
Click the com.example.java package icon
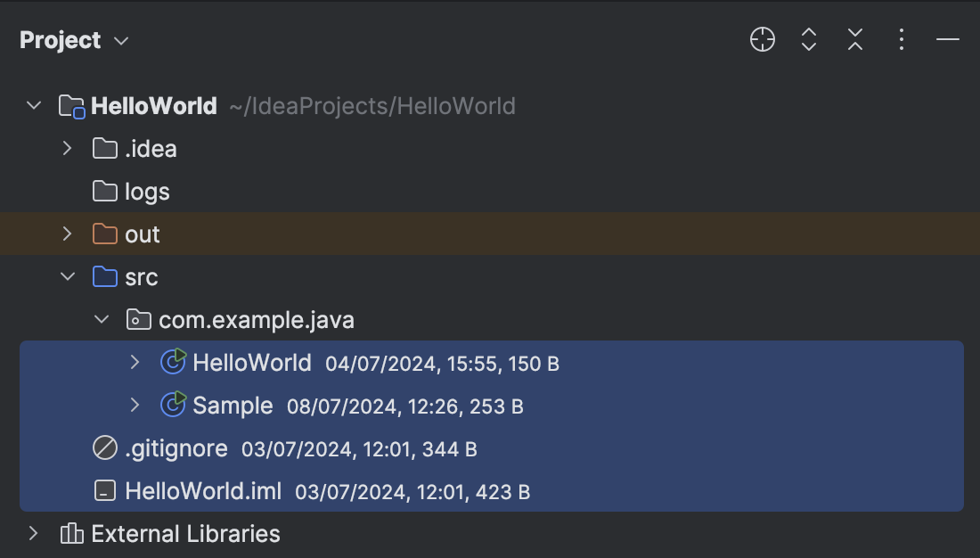(138, 319)
